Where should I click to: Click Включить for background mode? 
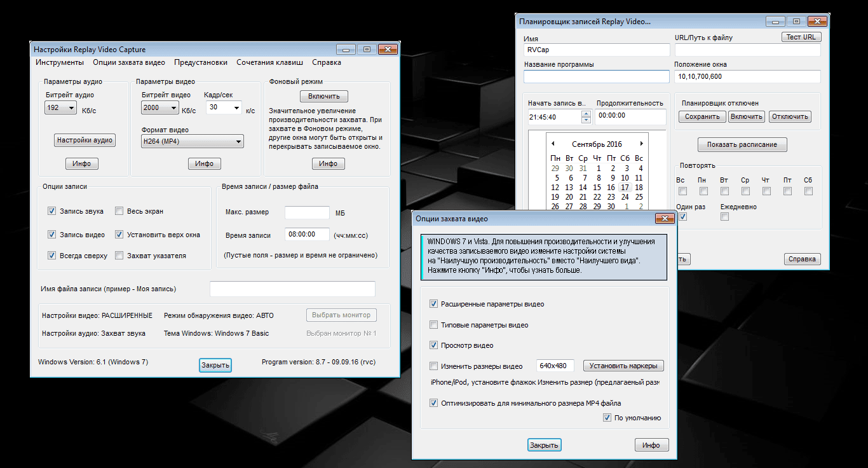click(324, 97)
